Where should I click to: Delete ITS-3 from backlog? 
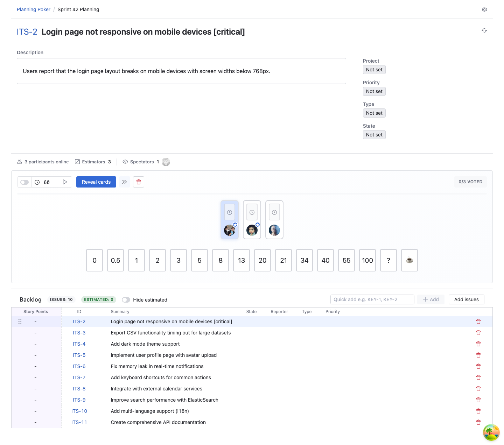click(x=478, y=333)
